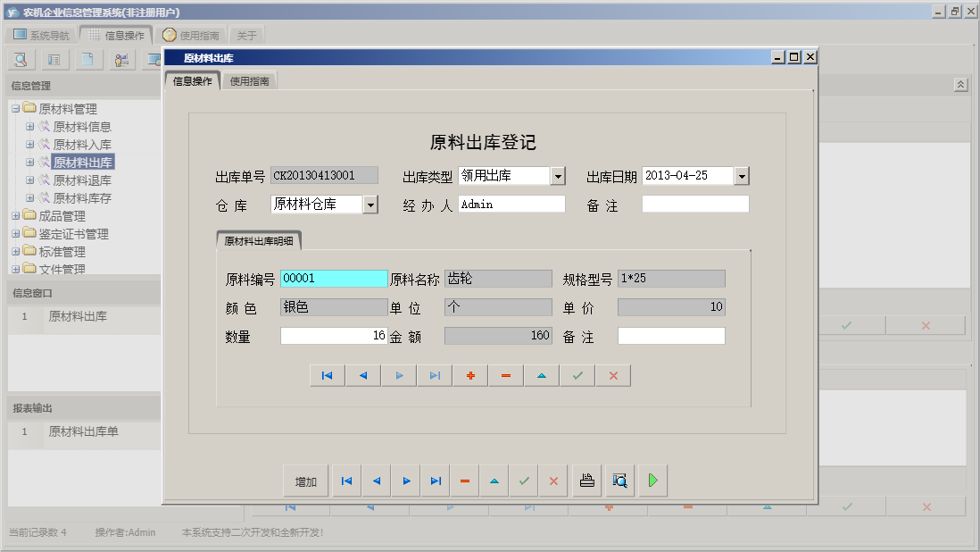Click inside the 备注 input field
The width and height of the screenshot is (980, 552).
click(696, 204)
